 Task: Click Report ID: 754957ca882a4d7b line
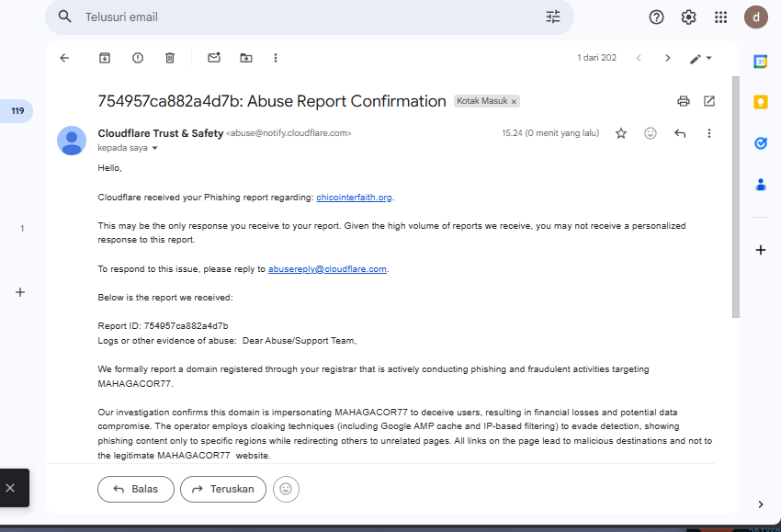point(163,326)
